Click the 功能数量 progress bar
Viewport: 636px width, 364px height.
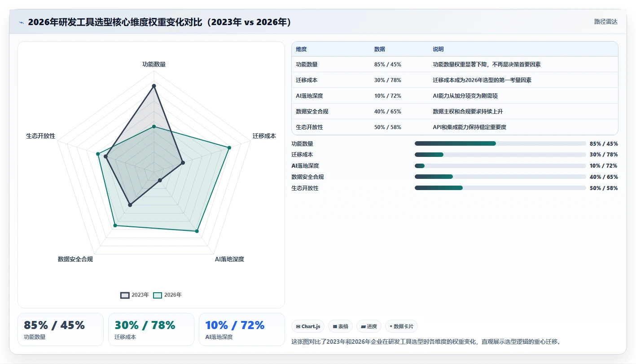500,143
